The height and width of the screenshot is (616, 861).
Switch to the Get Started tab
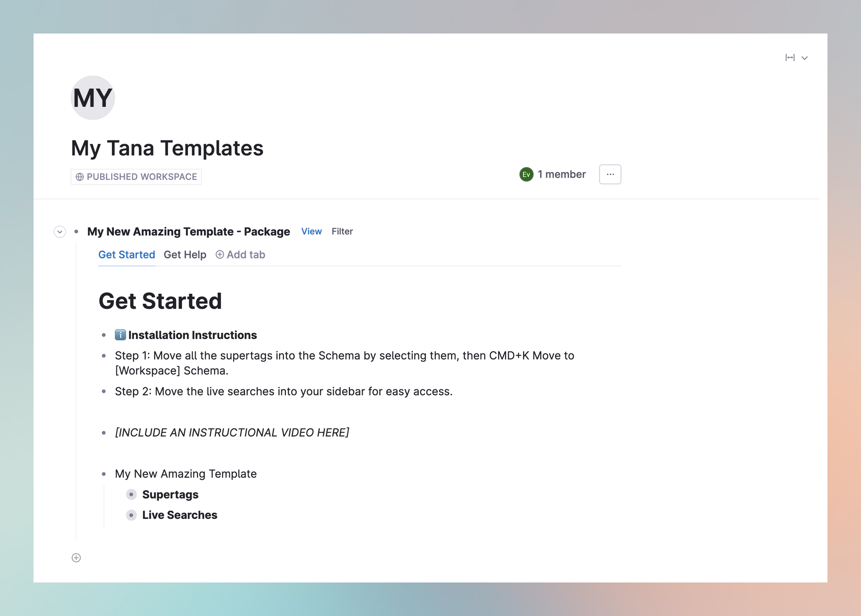pyautogui.click(x=127, y=255)
